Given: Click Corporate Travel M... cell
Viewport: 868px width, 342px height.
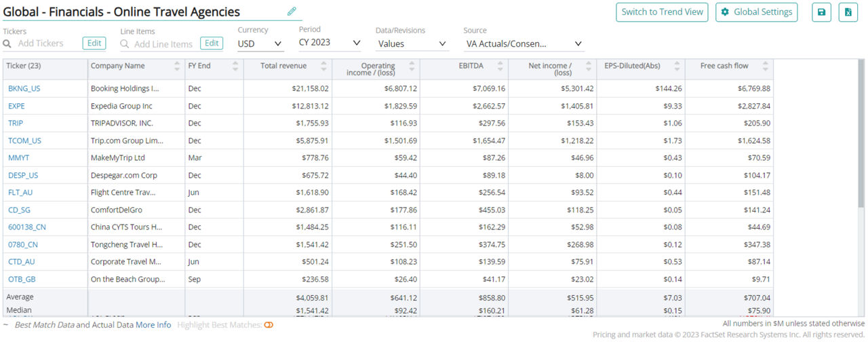Looking at the screenshot, I should point(136,262).
